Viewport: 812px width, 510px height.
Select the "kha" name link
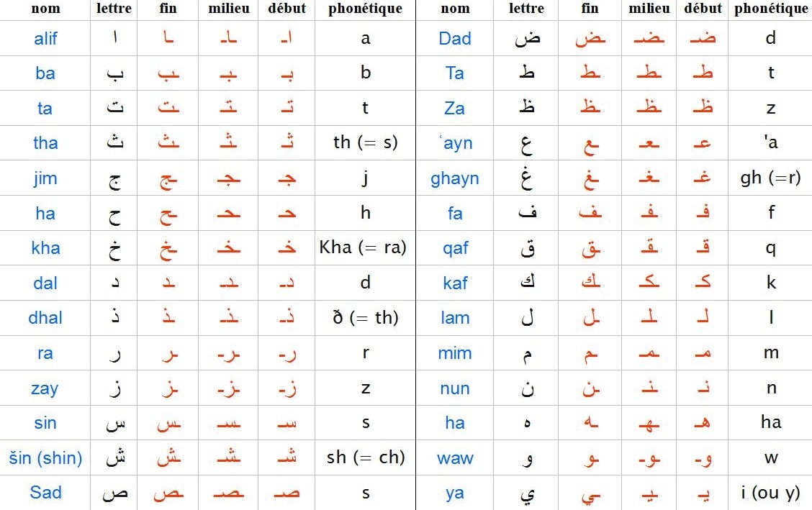point(45,248)
